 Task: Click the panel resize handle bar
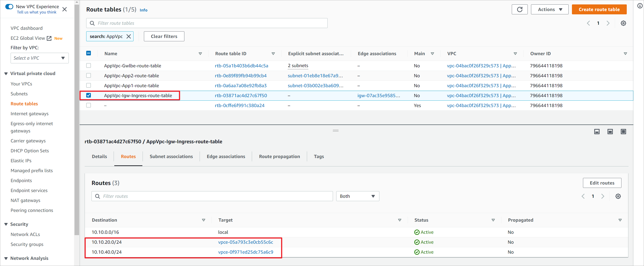(336, 131)
